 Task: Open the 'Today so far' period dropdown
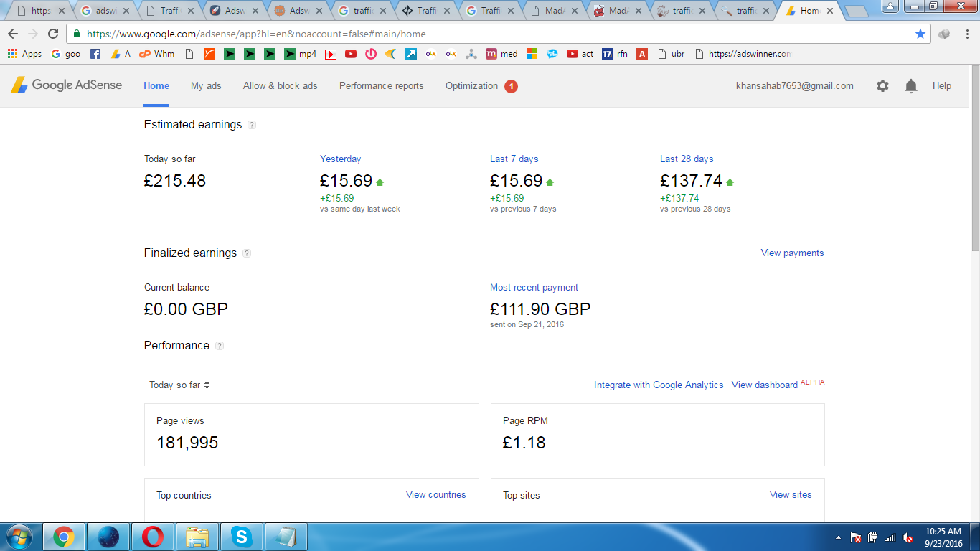point(179,385)
